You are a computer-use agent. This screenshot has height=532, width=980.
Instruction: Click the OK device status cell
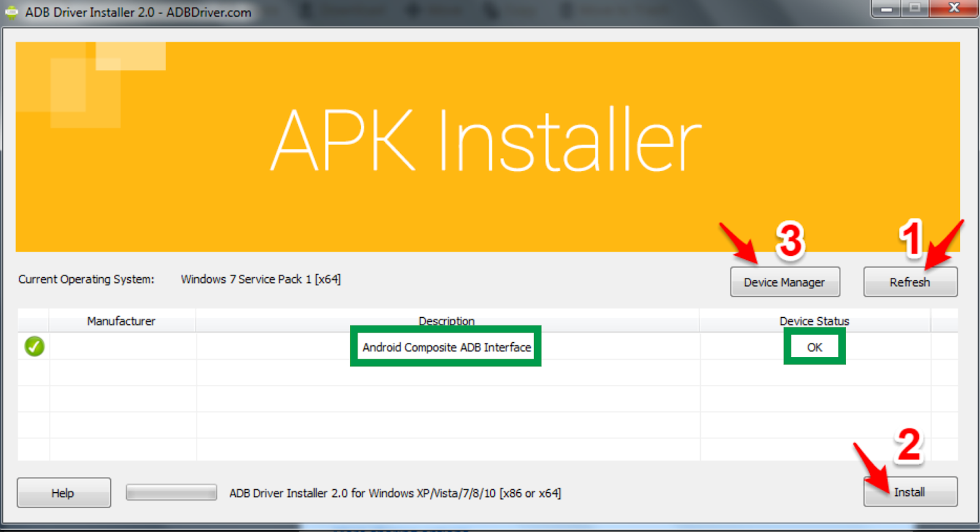[815, 347]
